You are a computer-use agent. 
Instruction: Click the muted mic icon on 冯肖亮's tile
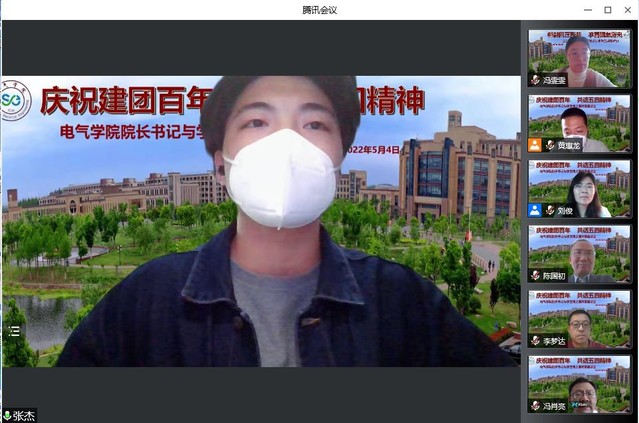535,406
